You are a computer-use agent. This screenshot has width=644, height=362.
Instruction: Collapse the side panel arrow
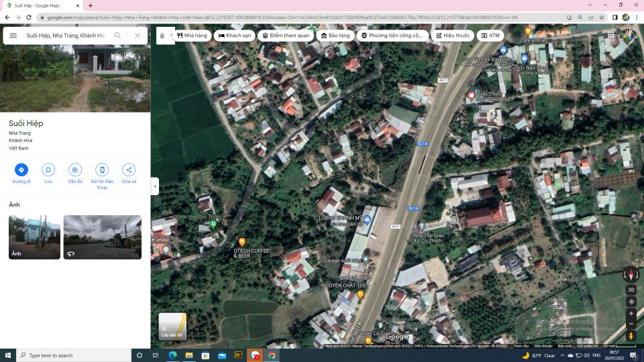point(155,186)
